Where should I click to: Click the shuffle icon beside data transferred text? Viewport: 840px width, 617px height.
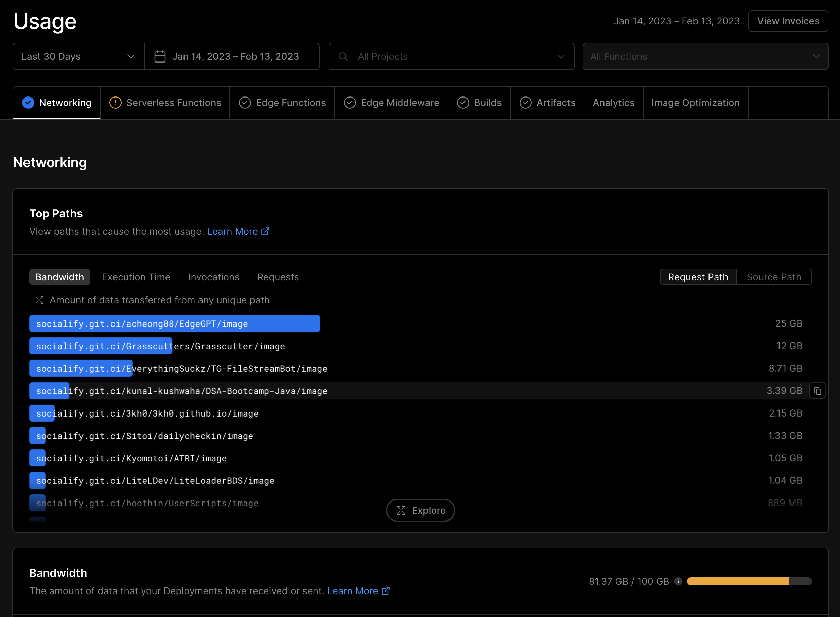(x=40, y=300)
